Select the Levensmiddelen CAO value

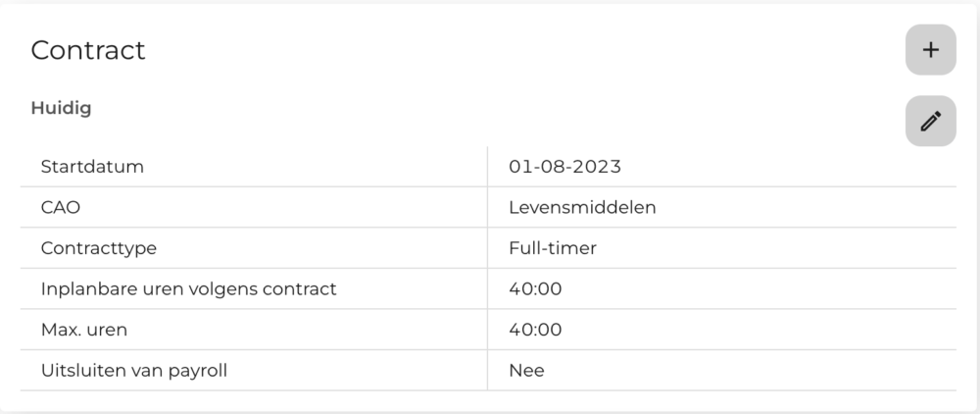tap(582, 208)
